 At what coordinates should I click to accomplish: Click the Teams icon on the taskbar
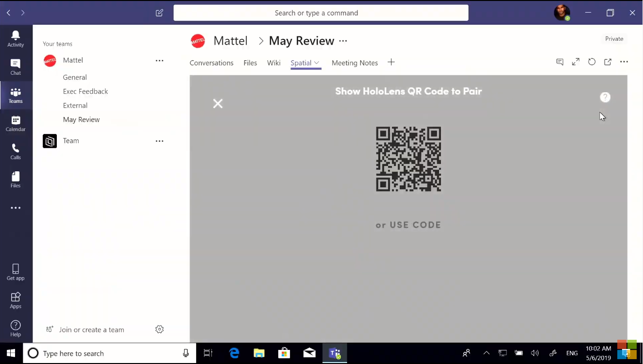pos(335,353)
